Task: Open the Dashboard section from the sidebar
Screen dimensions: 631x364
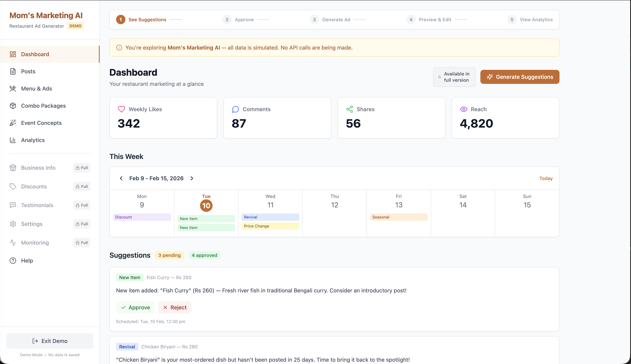Action: tap(35, 54)
